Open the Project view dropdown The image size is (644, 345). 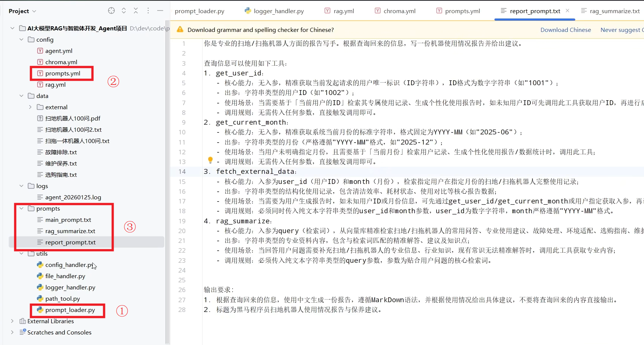(x=23, y=11)
